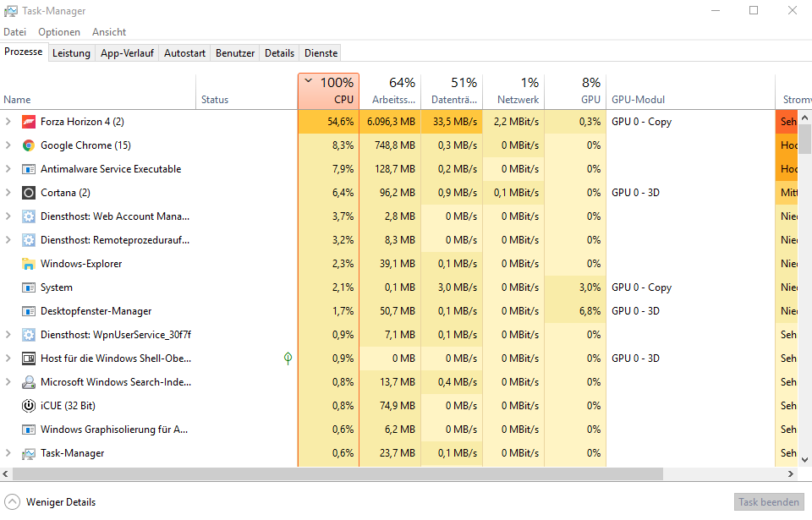This screenshot has height=520, width=812.
Task: Select the 6,8% GPU cell
Action: click(575, 311)
